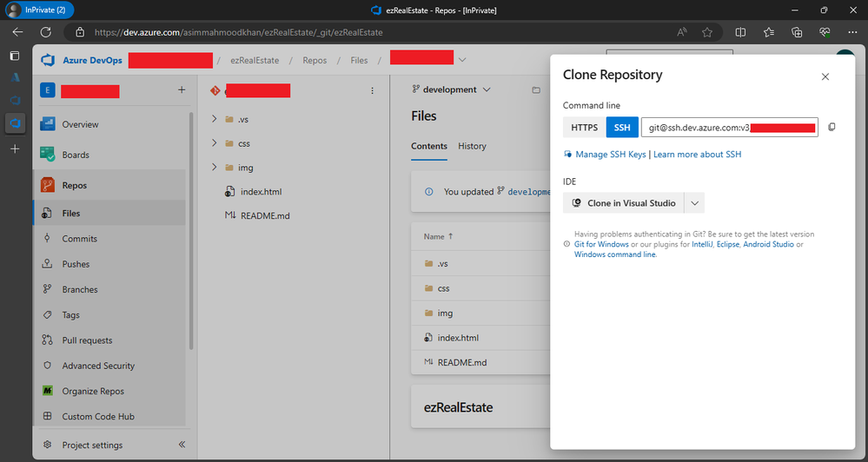Click Clone in Visual Studio button

click(x=624, y=203)
